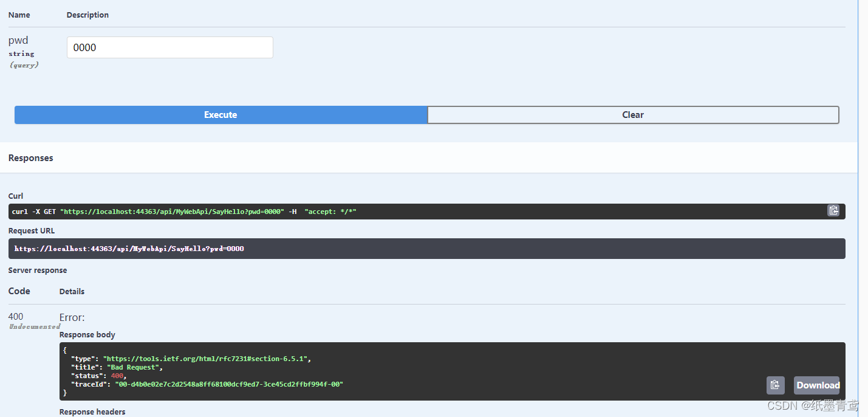This screenshot has height=417, width=868.
Task: Click the Curl section label
Action: click(16, 196)
